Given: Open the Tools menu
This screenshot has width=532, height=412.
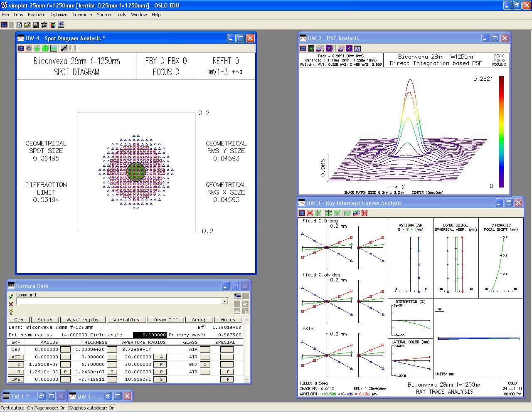Looking at the screenshot, I should (x=121, y=15).
